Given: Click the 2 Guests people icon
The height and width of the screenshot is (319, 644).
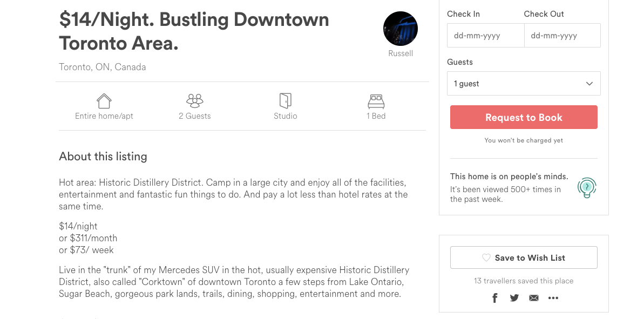Looking at the screenshot, I should (195, 100).
